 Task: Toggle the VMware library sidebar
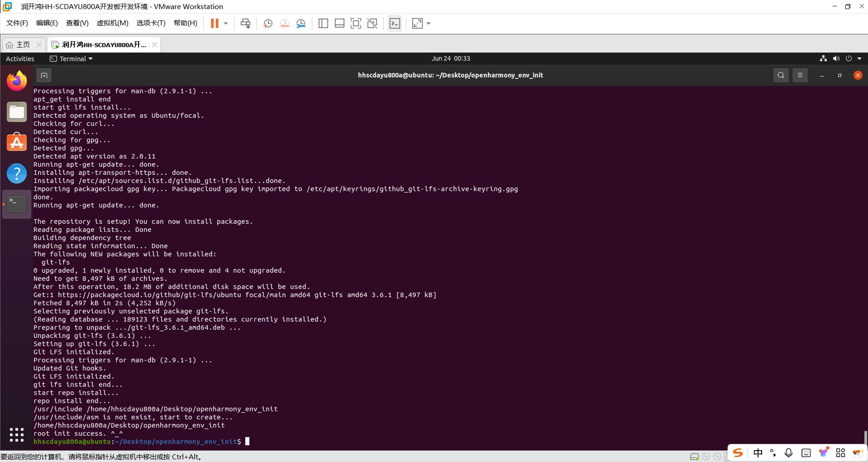point(323,24)
